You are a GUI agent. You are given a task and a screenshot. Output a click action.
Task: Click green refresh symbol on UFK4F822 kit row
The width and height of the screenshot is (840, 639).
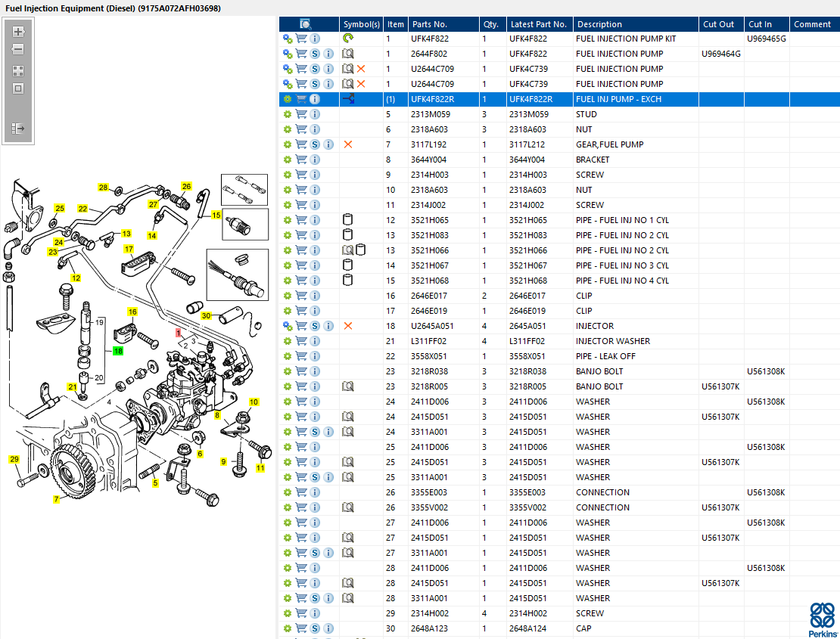coord(348,38)
